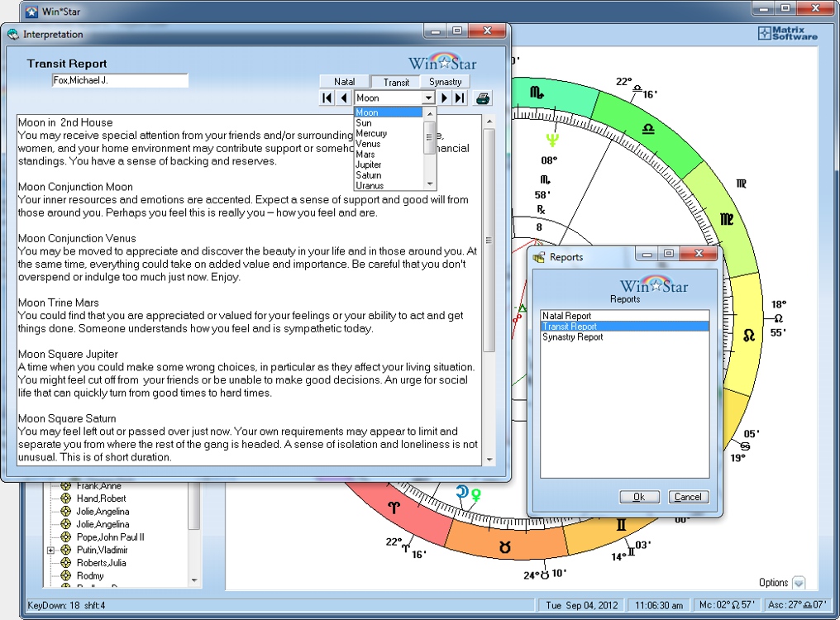The height and width of the screenshot is (620, 840).
Task: Choose Jupiter from the planet list
Action: coord(389,165)
